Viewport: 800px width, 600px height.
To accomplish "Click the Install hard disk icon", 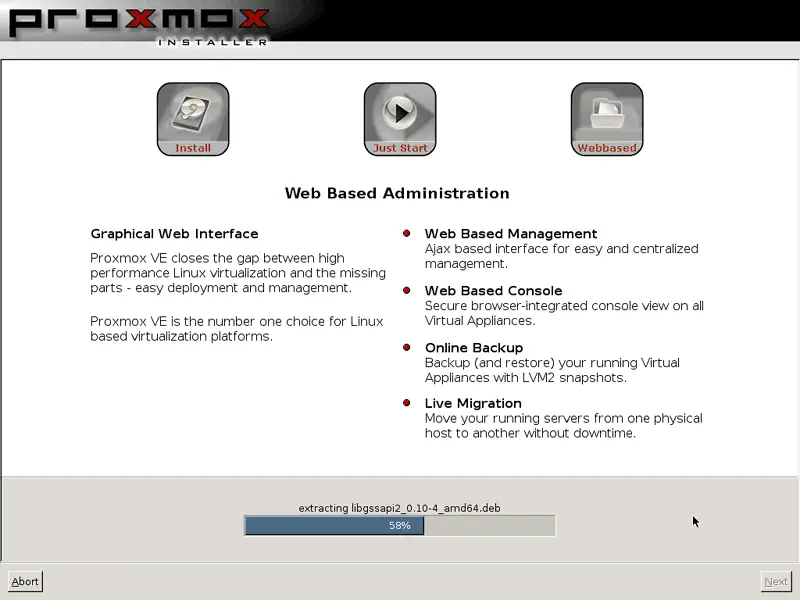I will [193, 119].
